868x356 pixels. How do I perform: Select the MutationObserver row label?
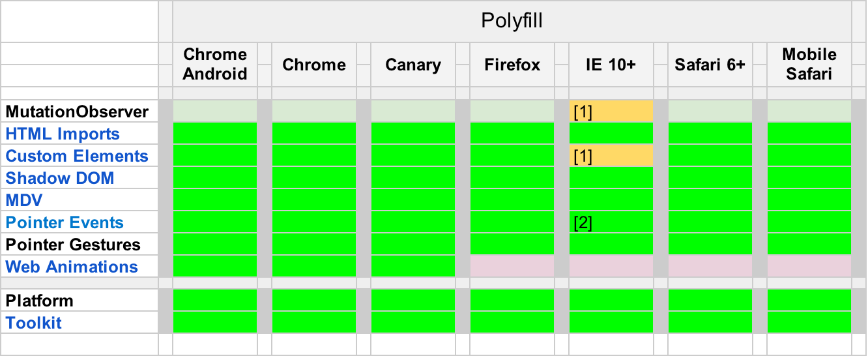[77, 112]
